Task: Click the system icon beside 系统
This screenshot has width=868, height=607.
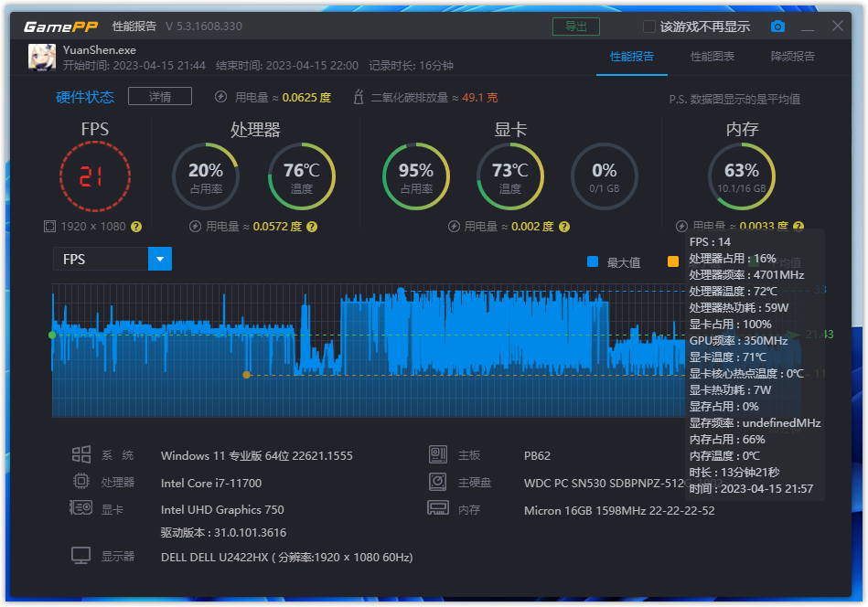Action: [81, 455]
